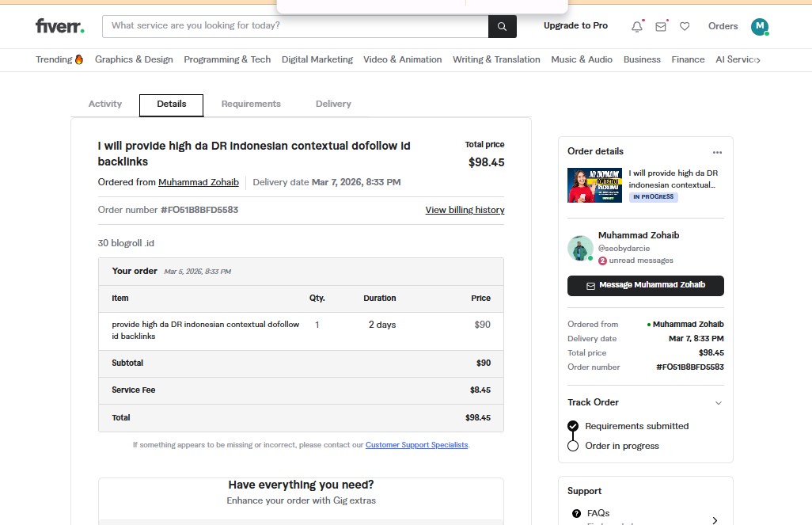Open the inbox envelope icon
The image size is (812, 525).
[661, 26]
